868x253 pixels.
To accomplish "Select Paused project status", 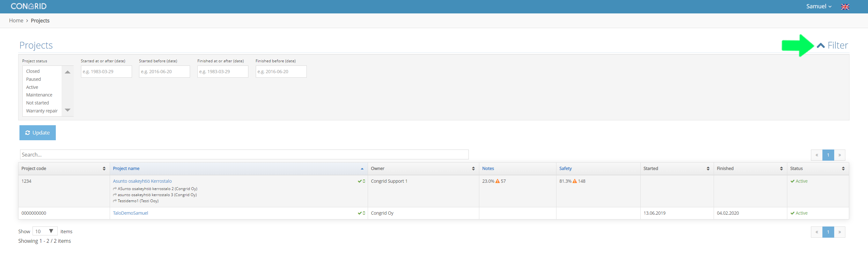I will pos(33,79).
